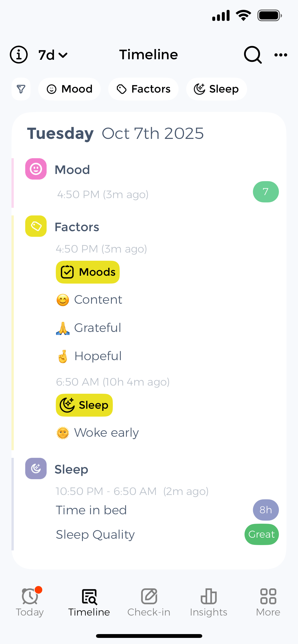Screen dimensions: 298x644
Task: Expand the yellow Moods factor group
Action: 88,272
